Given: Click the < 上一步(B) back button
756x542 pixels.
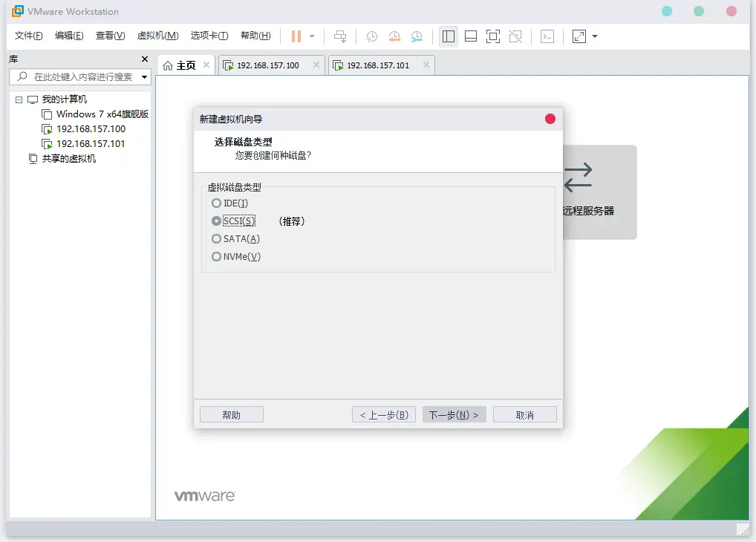Looking at the screenshot, I should pyautogui.click(x=384, y=415).
